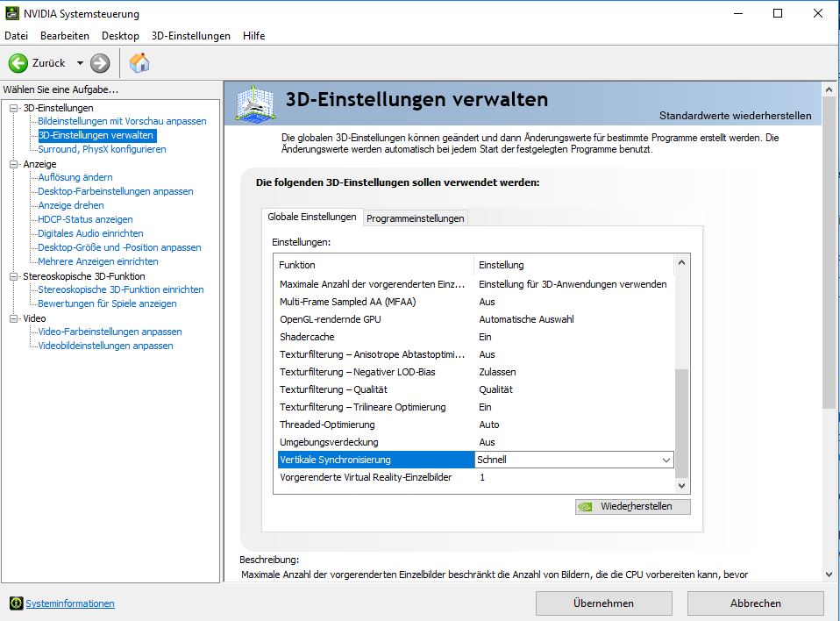Collapse the Stereoskopische 3D-Funktion tree node

[x=13, y=276]
